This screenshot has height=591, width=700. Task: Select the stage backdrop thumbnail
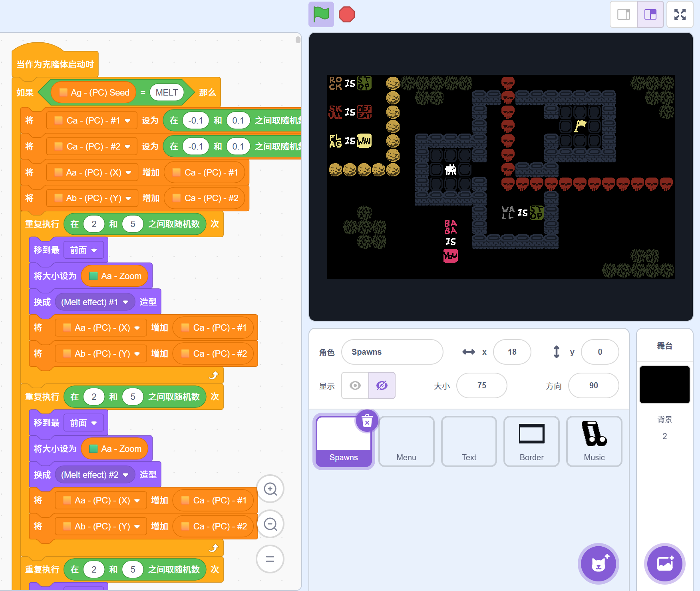664,384
